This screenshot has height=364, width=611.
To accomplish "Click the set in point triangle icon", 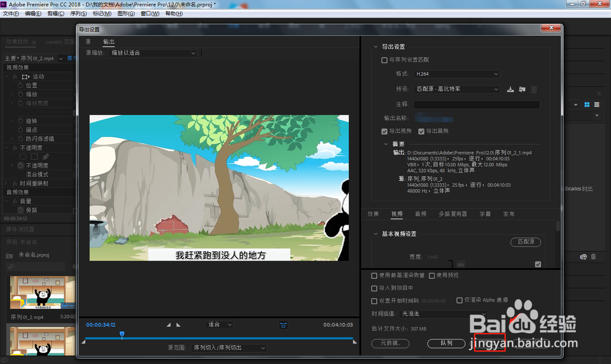I will [x=168, y=325].
